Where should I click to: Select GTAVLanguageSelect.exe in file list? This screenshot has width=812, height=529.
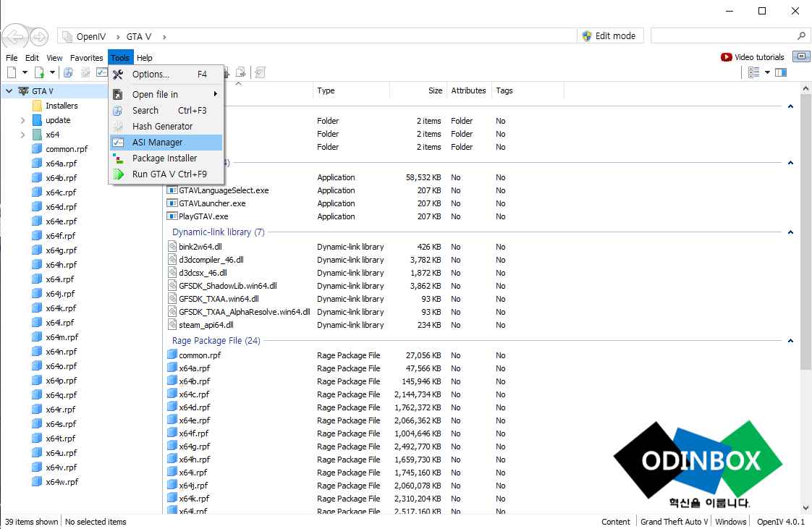point(224,190)
